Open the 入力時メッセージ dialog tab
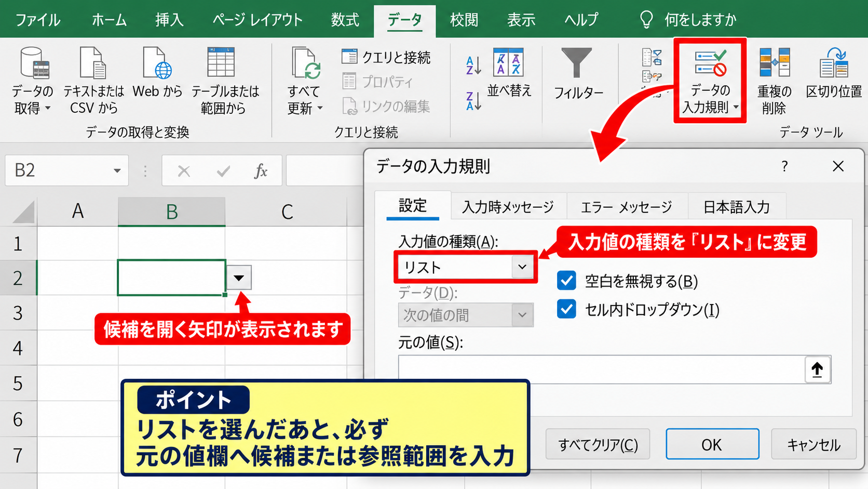Image resolution: width=868 pixels, height=489 pixels. coord(508,207)
